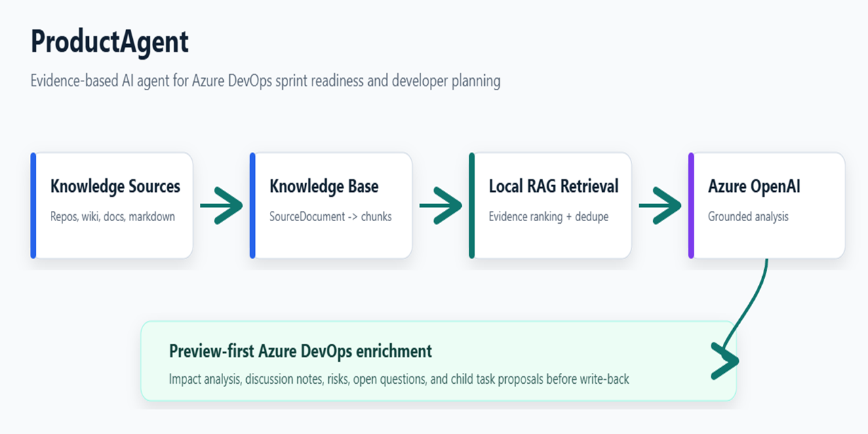Click the arrow between Local RAG Retrieval and Azure OpenAI

click(660, 205)
